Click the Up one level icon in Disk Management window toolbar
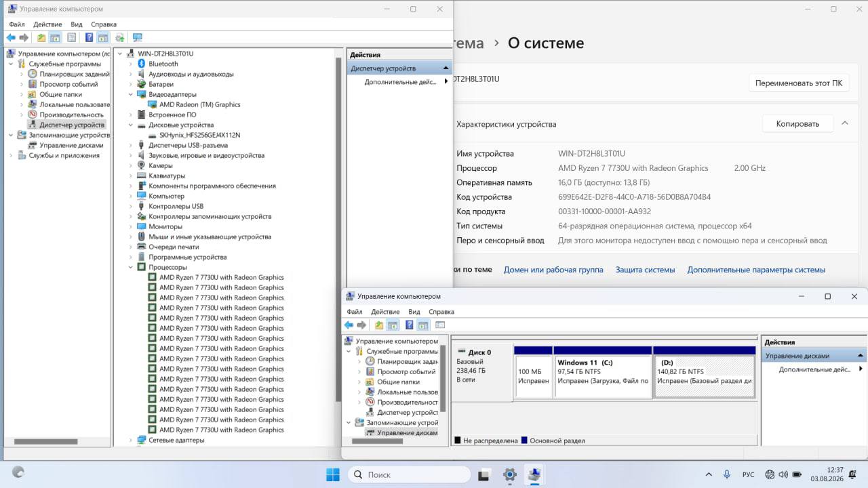Viewport: 868px width, 488px height. 379,325
